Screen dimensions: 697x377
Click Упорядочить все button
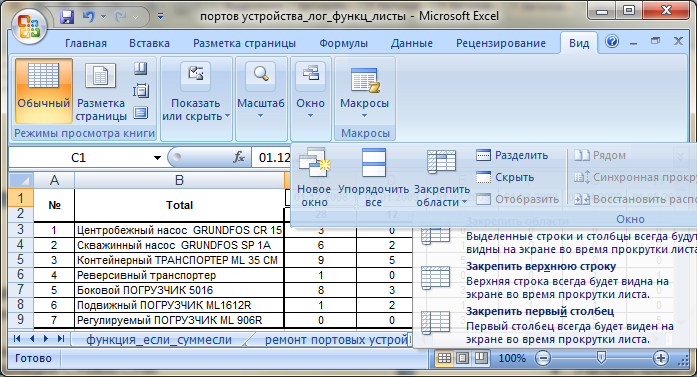373,178
